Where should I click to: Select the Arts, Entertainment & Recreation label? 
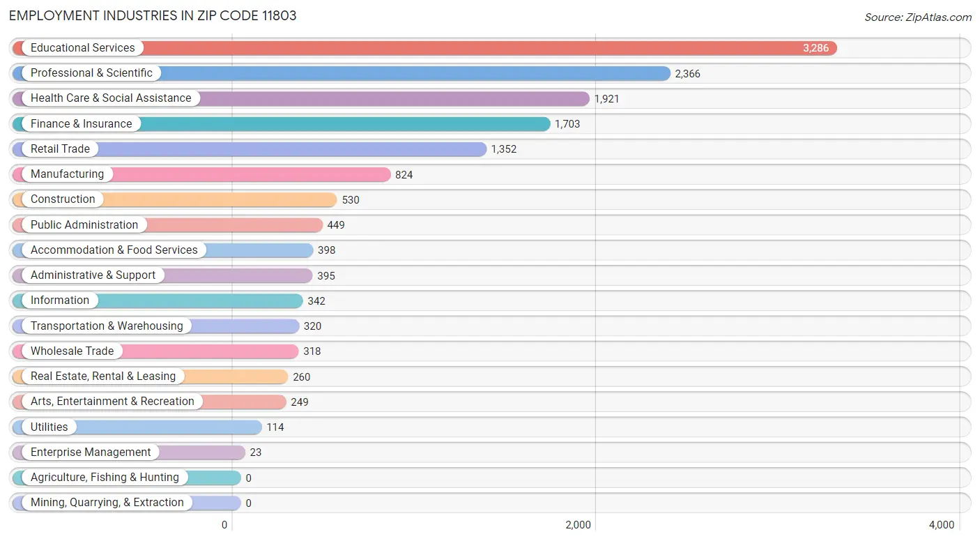pyautogui.click(x=112, y=402)
